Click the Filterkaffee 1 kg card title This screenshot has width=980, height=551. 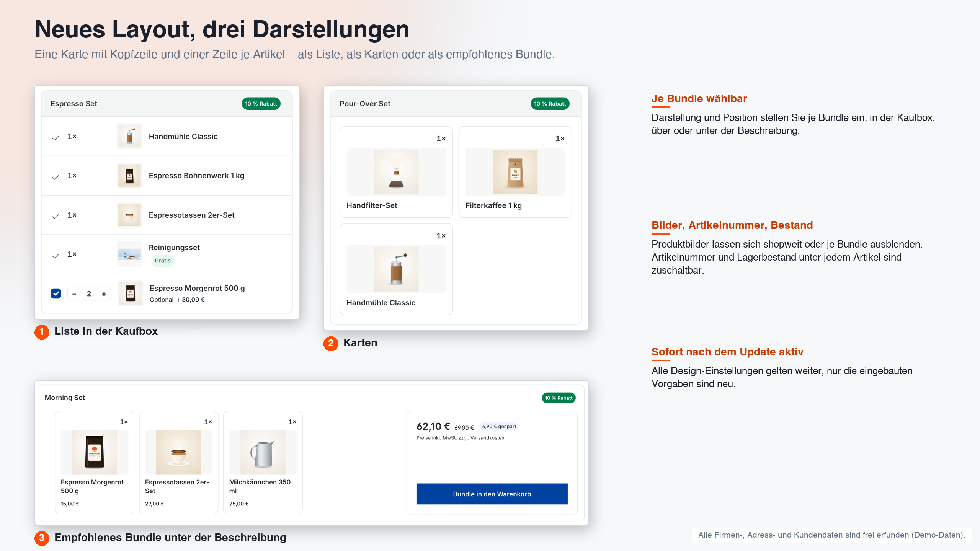click(x=493, y=205)
